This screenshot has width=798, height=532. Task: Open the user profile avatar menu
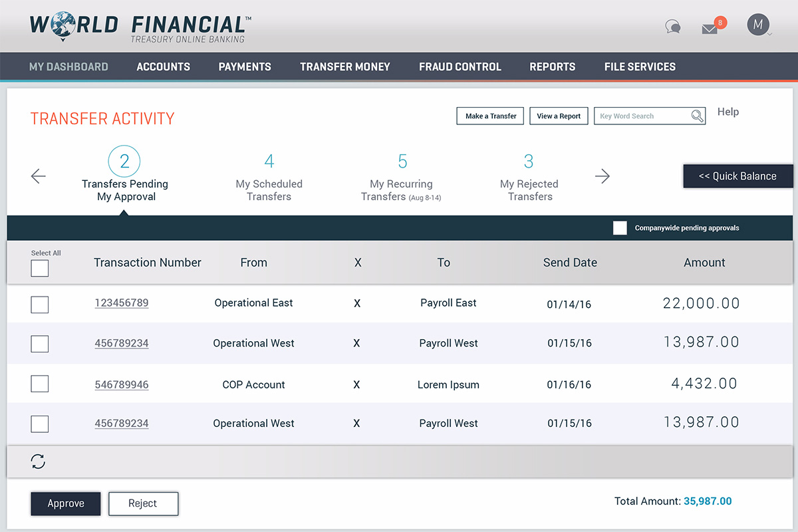758,25
